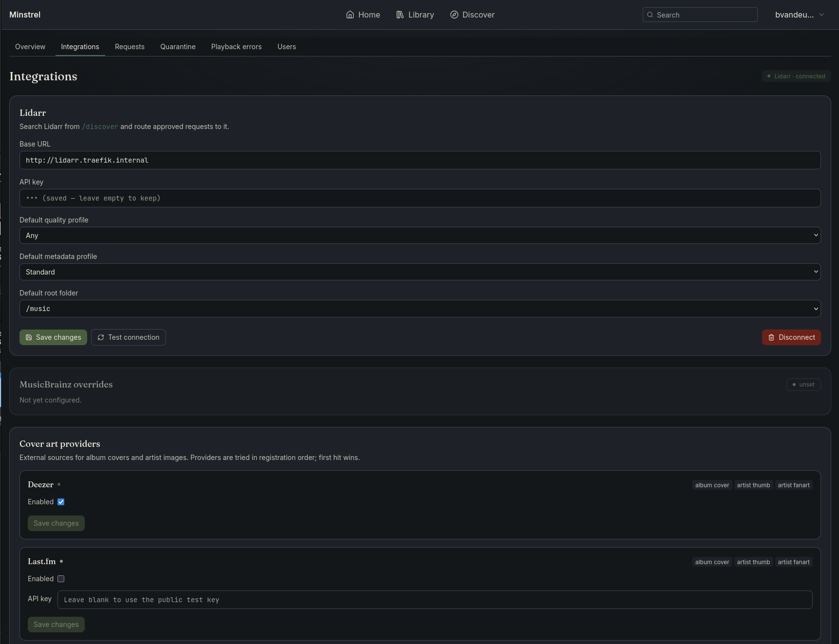Viewport: 839px width, 644px height.
Task: Focus the top Search box
Action: [700, 15]
